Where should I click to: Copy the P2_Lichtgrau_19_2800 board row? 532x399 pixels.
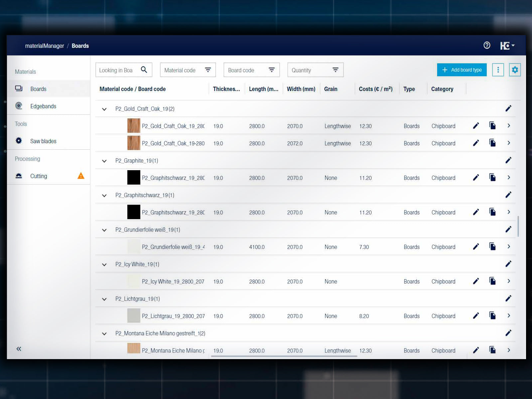tap(492, 316)
